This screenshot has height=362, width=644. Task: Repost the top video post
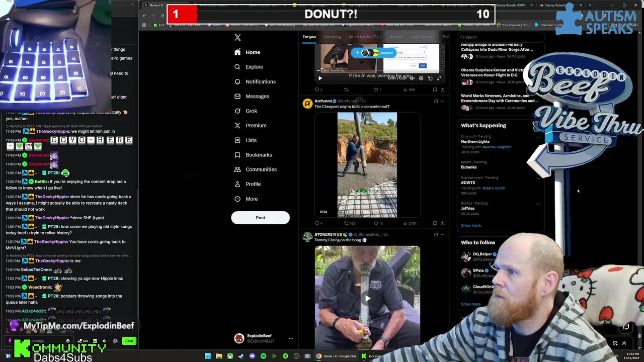click(346, 89)
